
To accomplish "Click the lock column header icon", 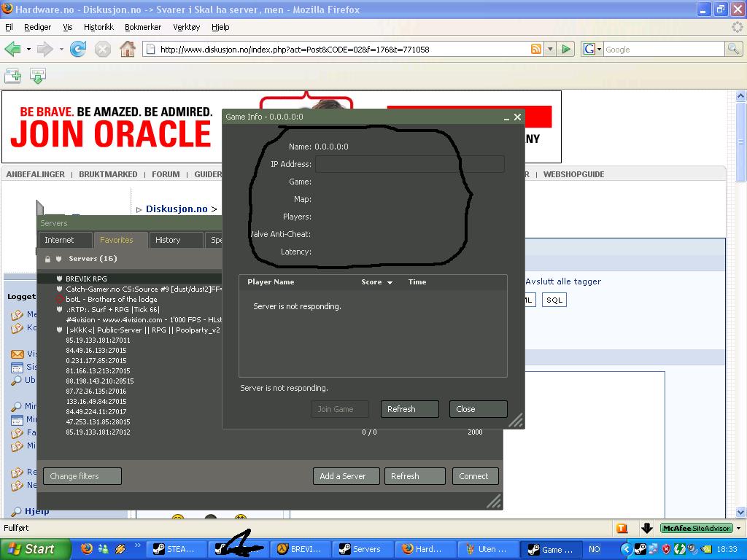I will [47, 259].
